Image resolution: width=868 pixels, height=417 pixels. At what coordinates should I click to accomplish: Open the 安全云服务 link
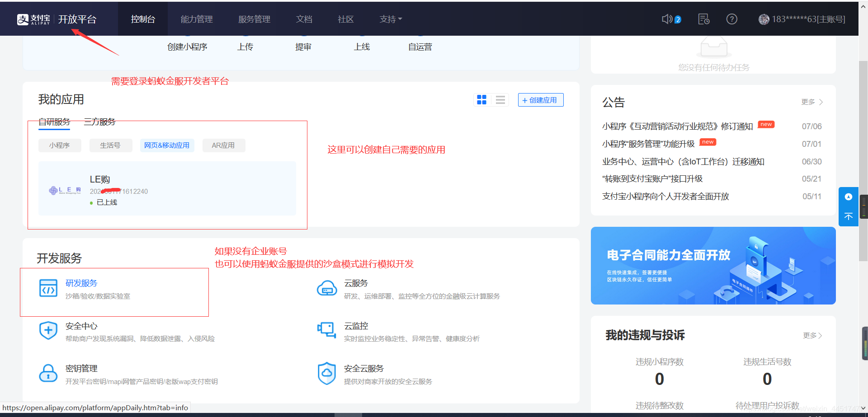tap(364, 369)
